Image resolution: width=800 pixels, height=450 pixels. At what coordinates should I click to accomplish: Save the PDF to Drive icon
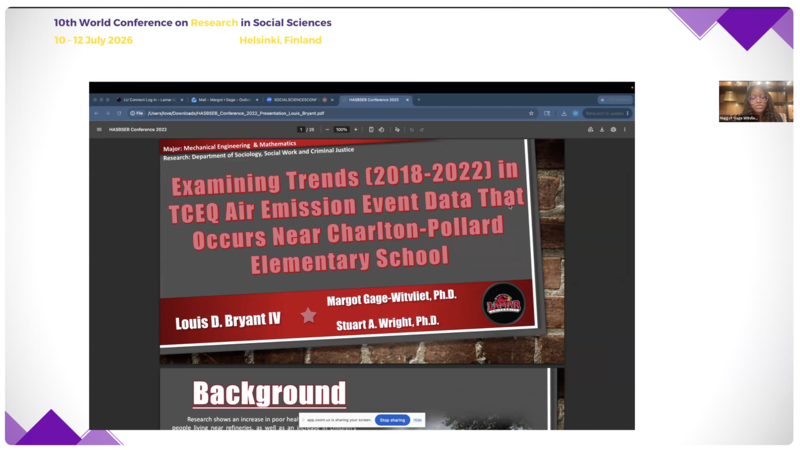590,130
